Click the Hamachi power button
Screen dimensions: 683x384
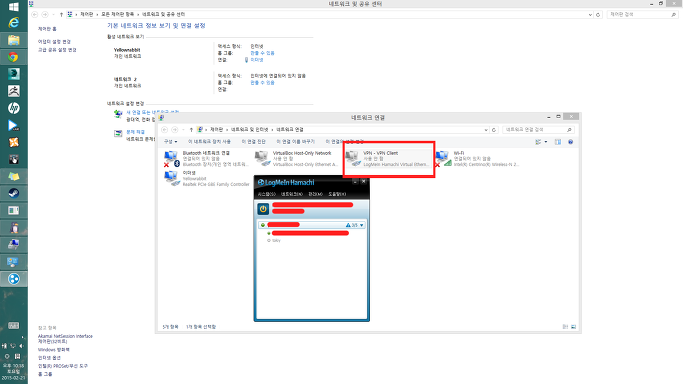tap(263, 209)
